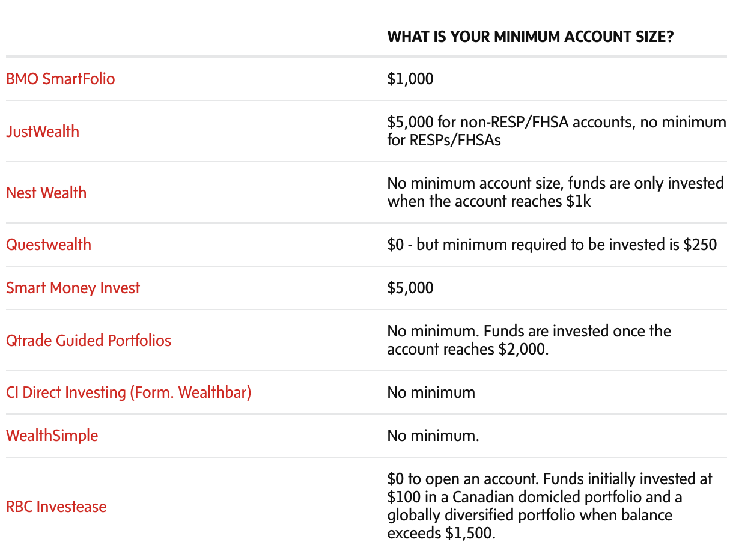
Task: Click "No minimum." in the WealthSimple row
Action: tap(433, 436)
